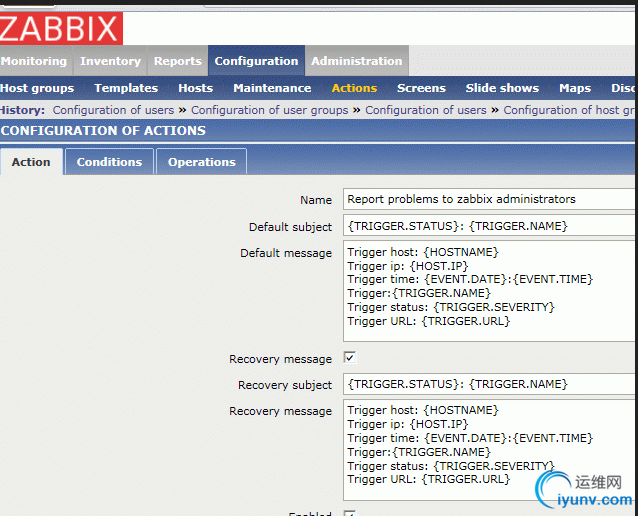Click the CONFIGURATION OF ACTIONS header

tap(103, 131)
